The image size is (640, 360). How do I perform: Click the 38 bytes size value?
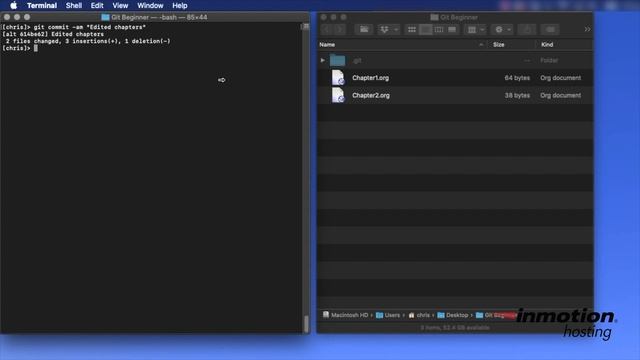pos(517,96)
